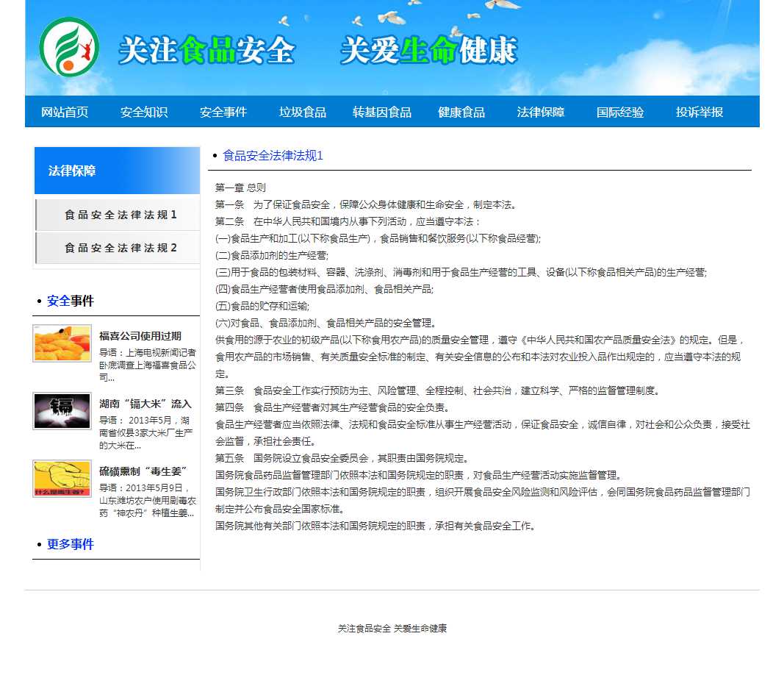784x675 pixels.
Task: Click the 更多事件 link
Action: coord(71,544)
